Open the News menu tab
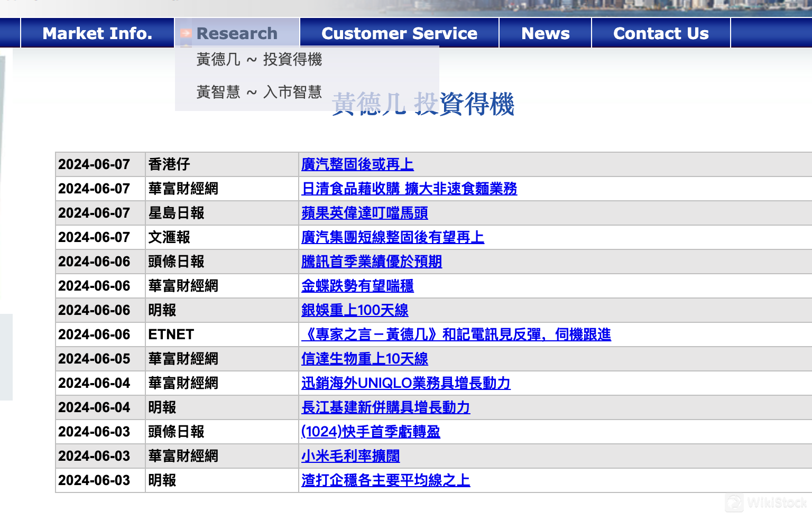The image size is (812, 521). [x=545, y=33]
